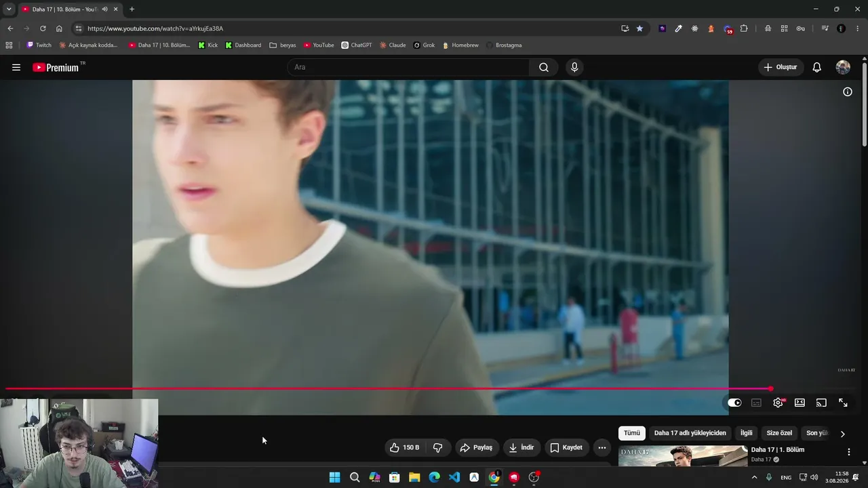Open the Claude bookmark

tap(393, 45)
